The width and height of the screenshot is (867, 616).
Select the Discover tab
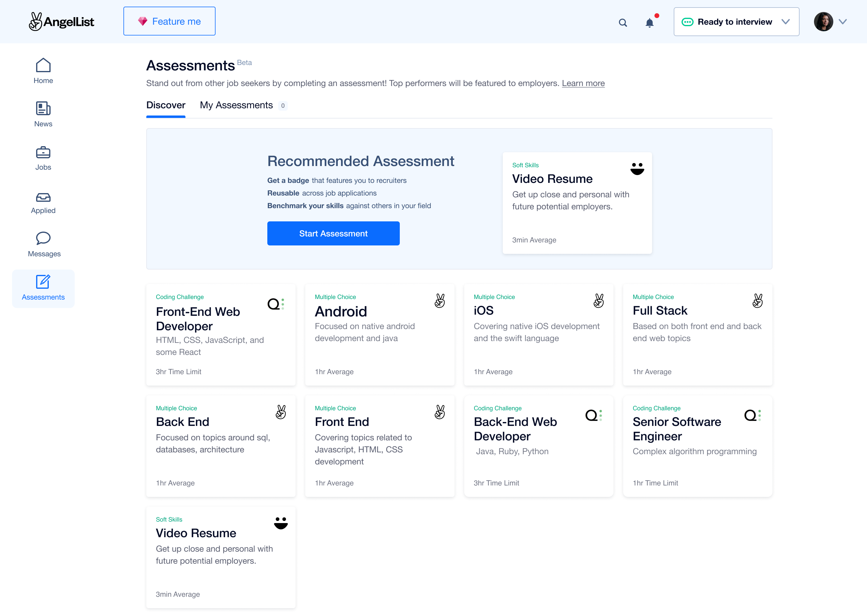click(166, 105)
